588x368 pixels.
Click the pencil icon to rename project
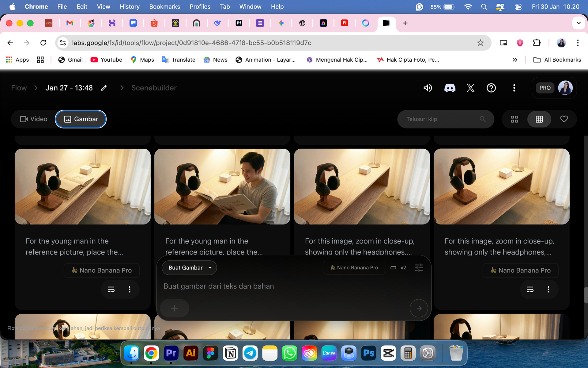[104, 88]
